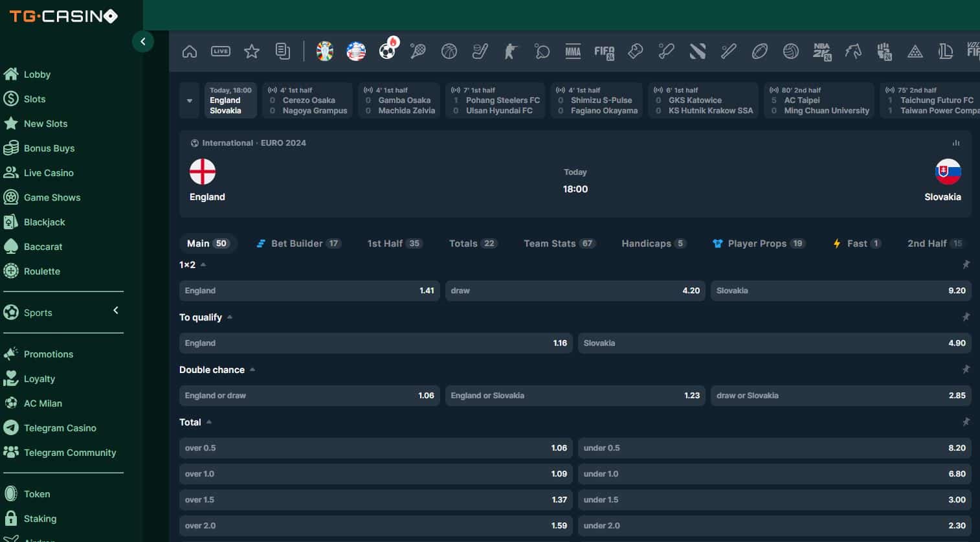Collapse the To qualify market section
Screen dimensions: 980x542
pos(230,317)
